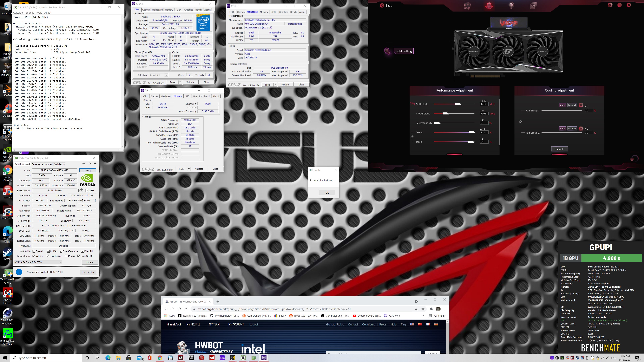Expand the Tools arrow in CPU-Z Mainboard window
Image resolution: width=644 pixels, height=362 pixels.
click(x=275, y=84)
